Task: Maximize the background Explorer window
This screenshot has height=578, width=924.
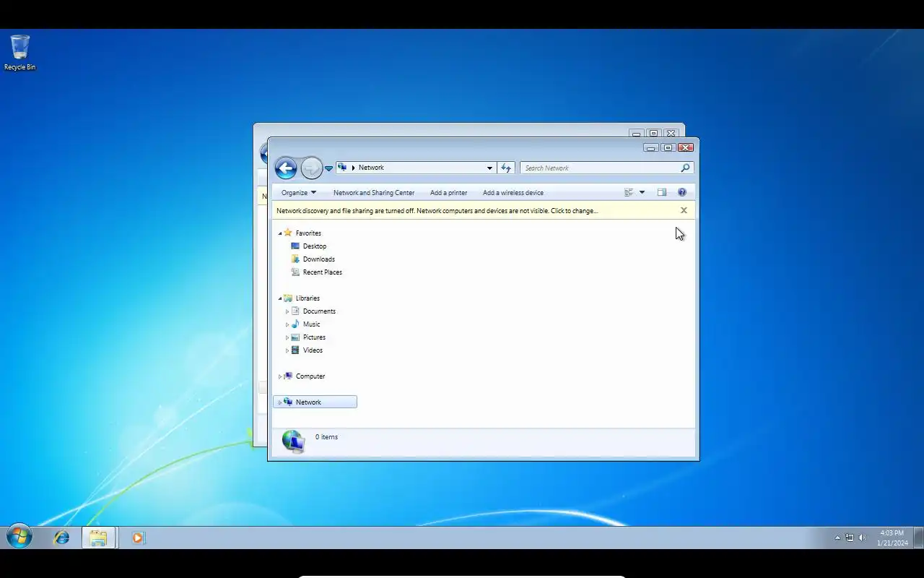Action: [x=653, y=133]
